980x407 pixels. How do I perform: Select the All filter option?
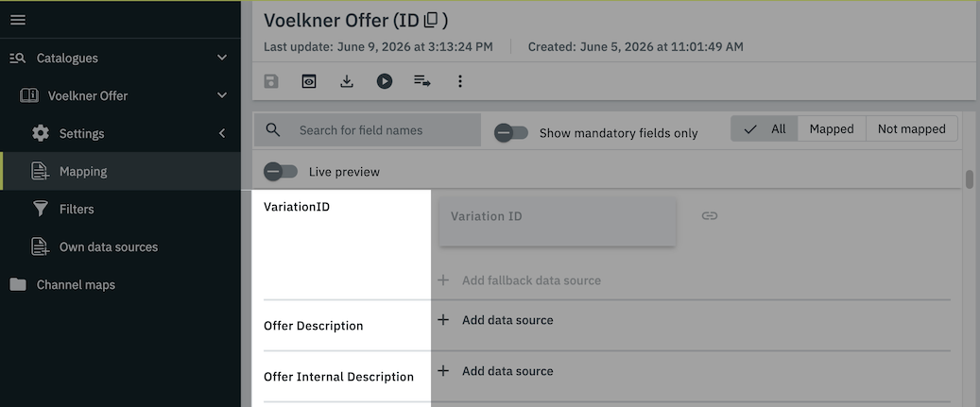[x=765, y=128]
